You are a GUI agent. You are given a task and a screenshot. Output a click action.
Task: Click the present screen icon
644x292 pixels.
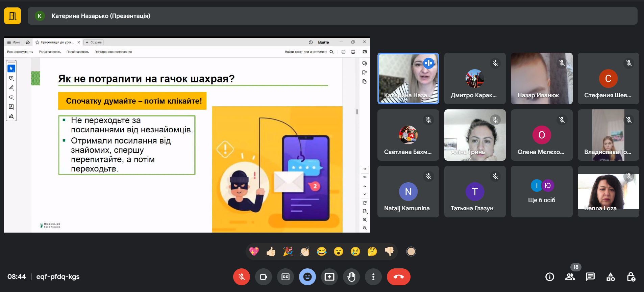pyautogui.click(x=329, y=277)
